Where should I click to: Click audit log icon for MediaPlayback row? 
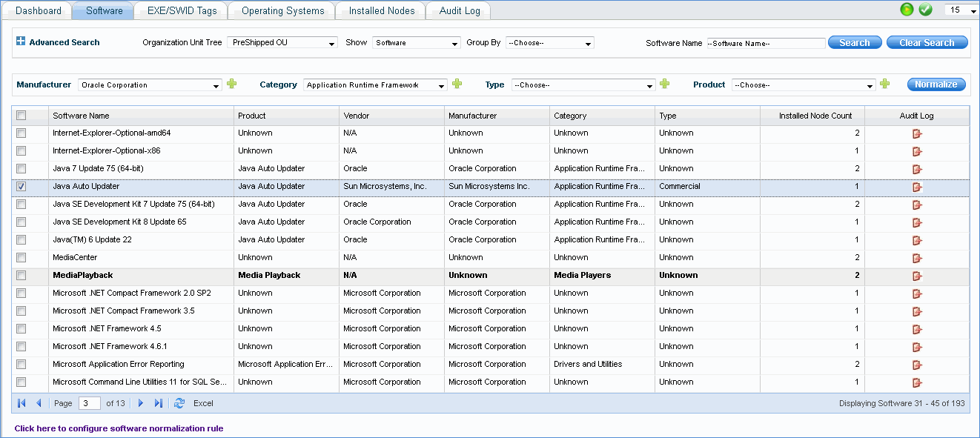point(917,276)
